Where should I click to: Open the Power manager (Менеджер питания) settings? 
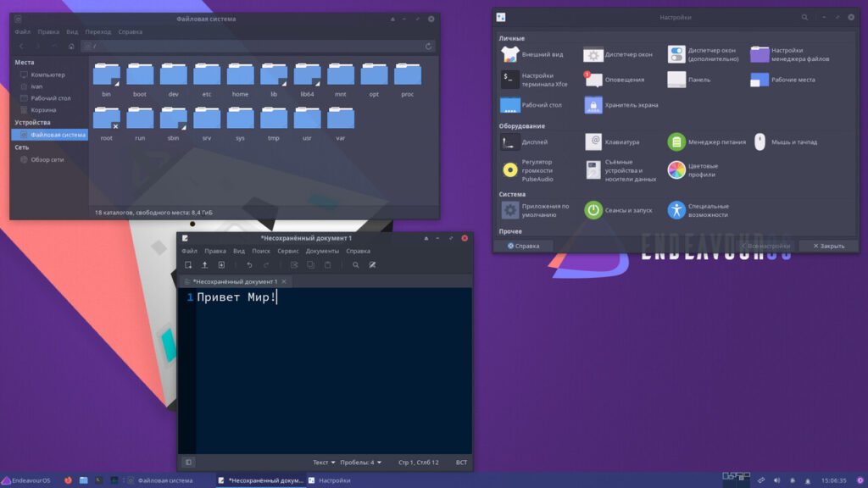coord(676,142)
